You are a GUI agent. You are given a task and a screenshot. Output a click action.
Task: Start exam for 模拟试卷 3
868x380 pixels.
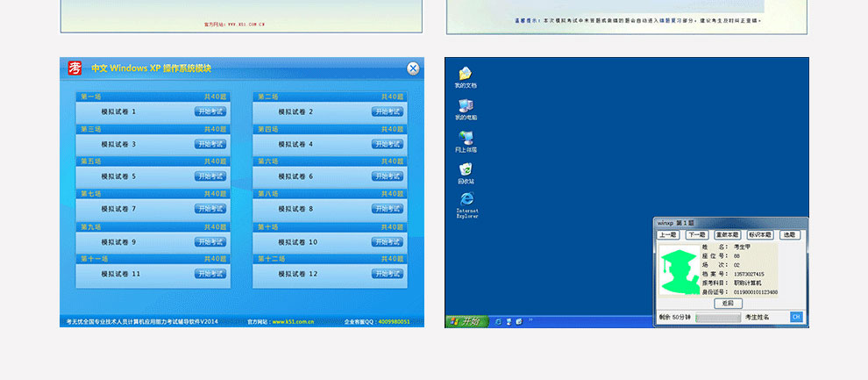(x=210, y=144)
